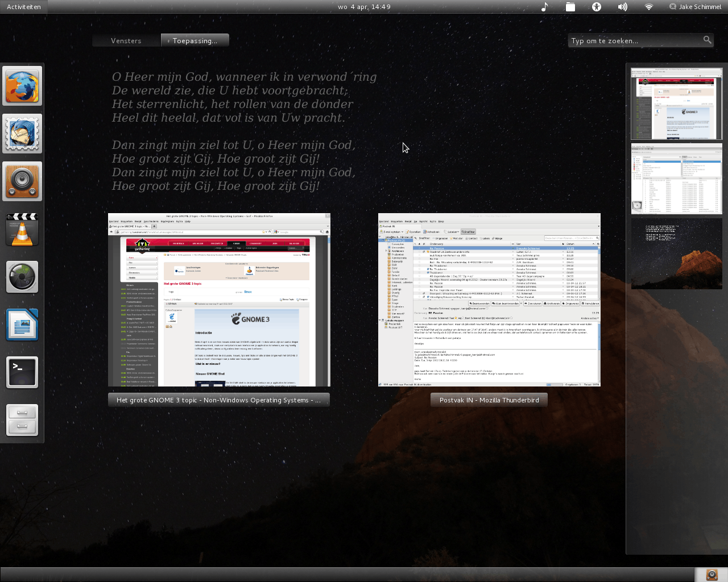Launch VLC media player from dash

(x=22, y=229)
